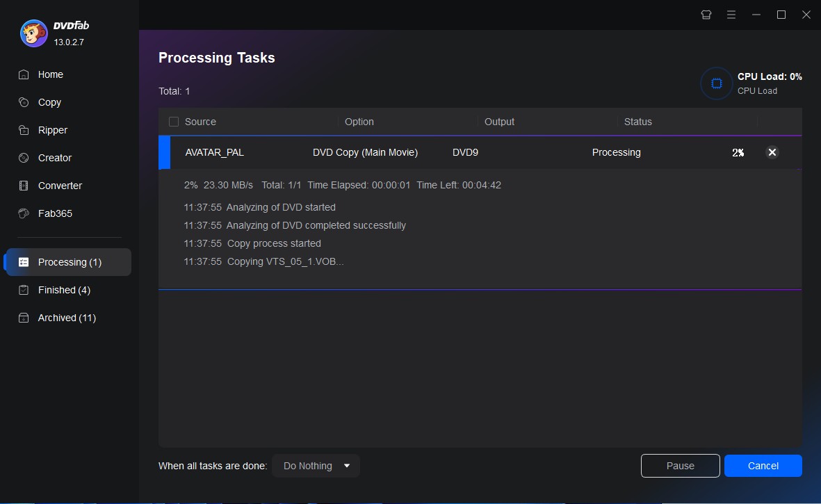Maximize the DVDFab window
This screenshot has height=504, width=821.
click(x=781, y=15)
